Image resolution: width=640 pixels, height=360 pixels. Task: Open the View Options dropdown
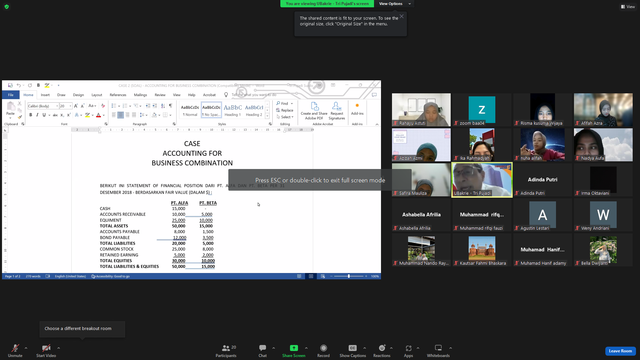pyautogui.click(x=394, y=4)
